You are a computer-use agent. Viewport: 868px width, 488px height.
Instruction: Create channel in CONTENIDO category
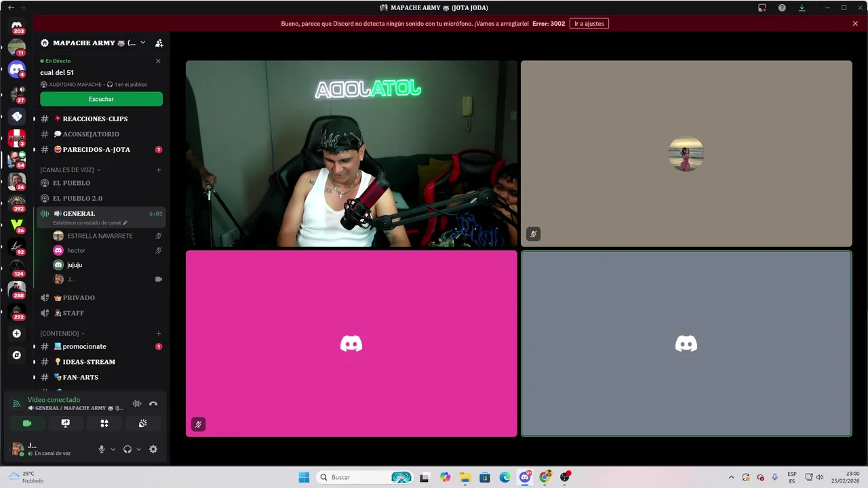pos(159,333)
